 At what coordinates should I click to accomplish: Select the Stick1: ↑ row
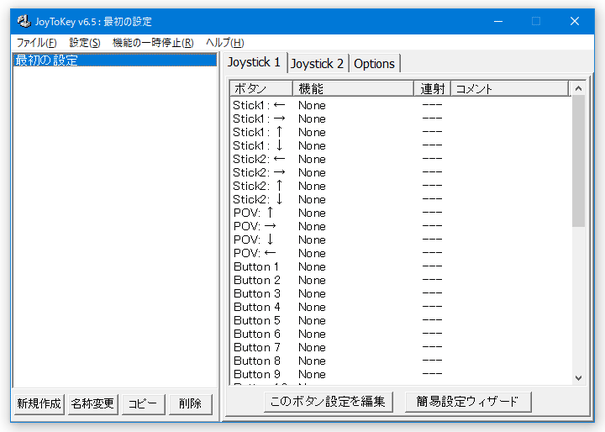pos(401,132)
